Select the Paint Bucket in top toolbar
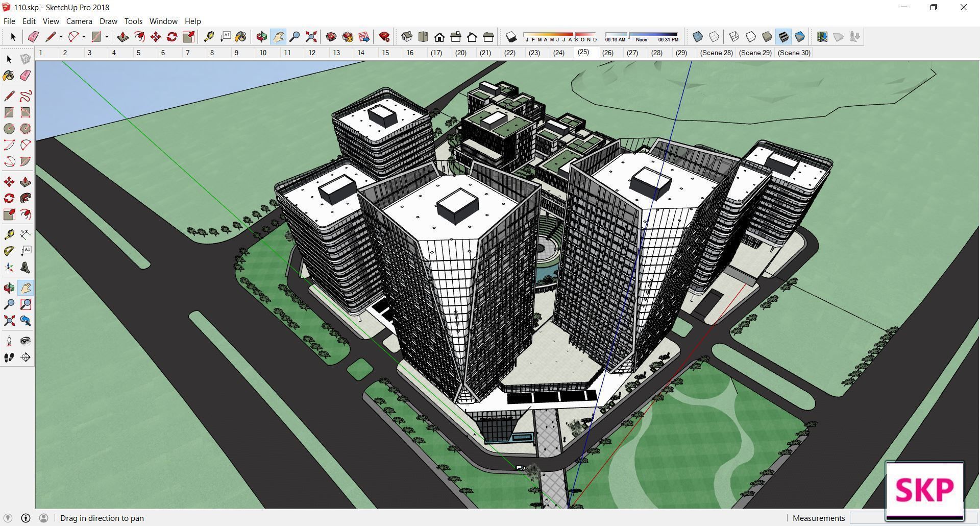The height and width of the screenshot is (526, 980). [x=240, y=37]
